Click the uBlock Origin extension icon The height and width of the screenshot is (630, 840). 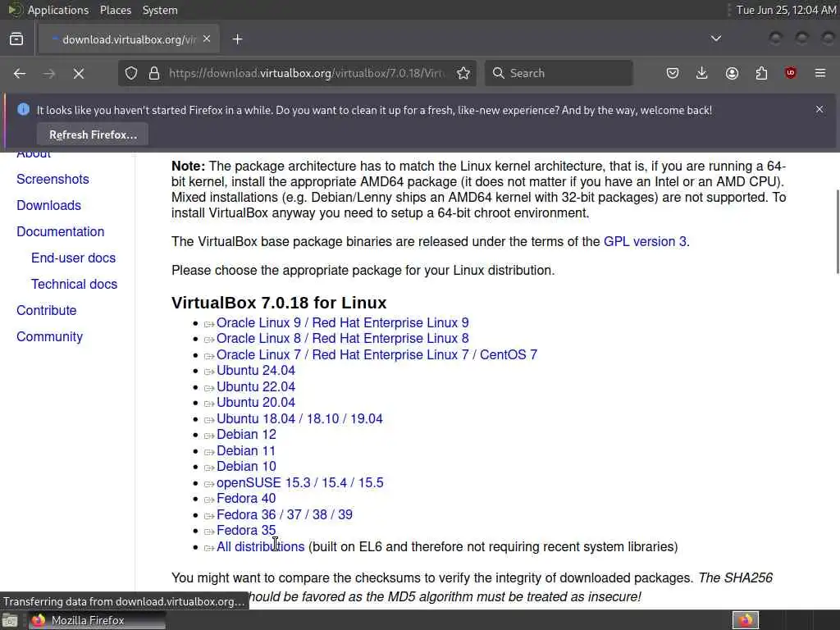click(x=791, y=73)
